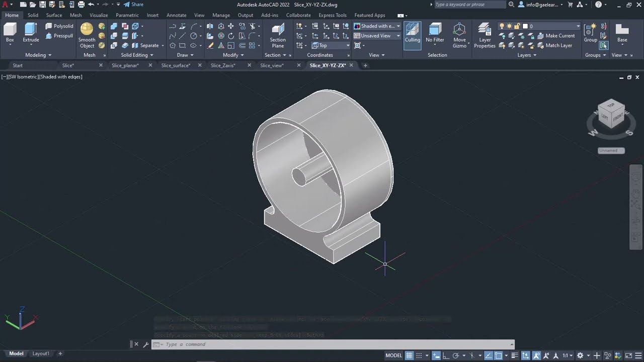Switch to the Slice_planar* drawing tab
This screenshot has height=362, width=644.
coord(125,65)
